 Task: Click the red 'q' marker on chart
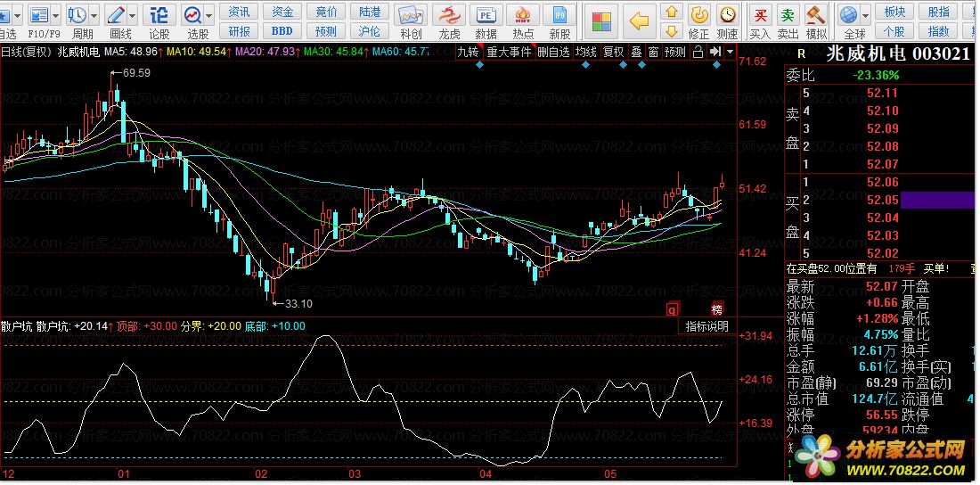click(673, 309)
